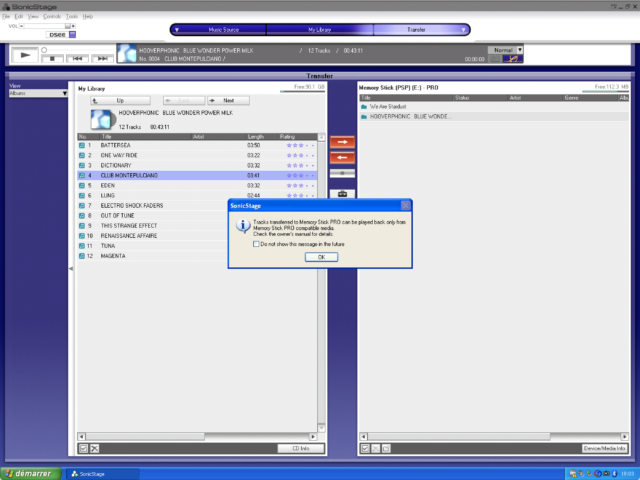Screen dimensions: 640x480
Task: Switch to the Music Source tab
Action: pos(223,30)
